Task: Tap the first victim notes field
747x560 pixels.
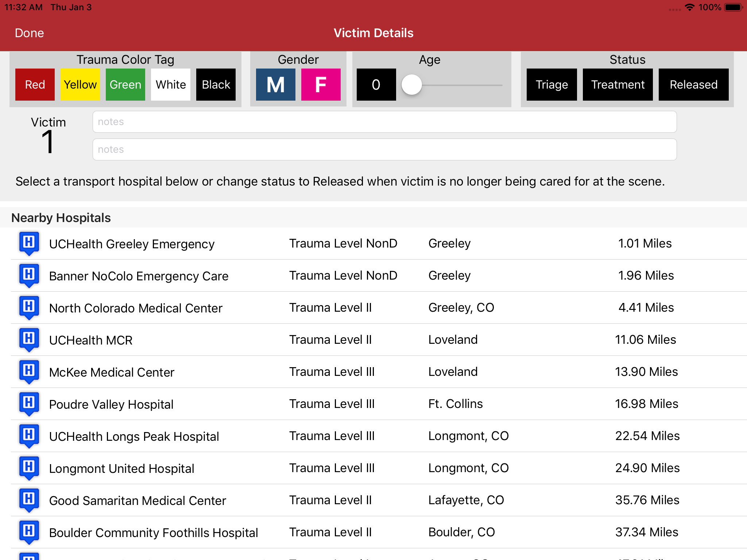Action: pos(384,122)
